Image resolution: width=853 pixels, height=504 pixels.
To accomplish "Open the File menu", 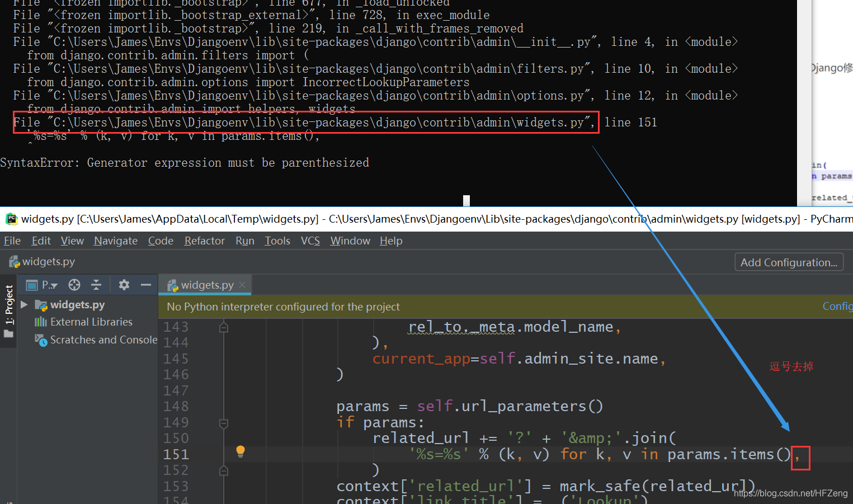I will pos(12,241).
